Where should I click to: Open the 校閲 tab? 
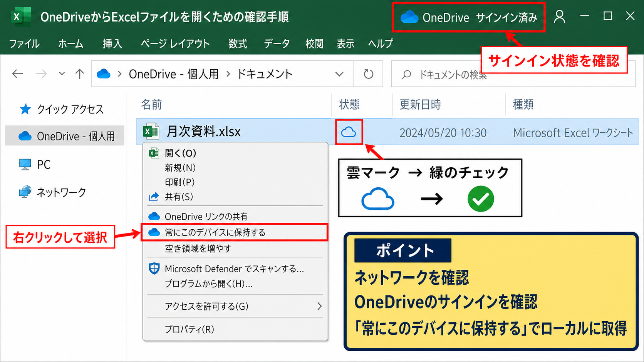click(314, 43)
